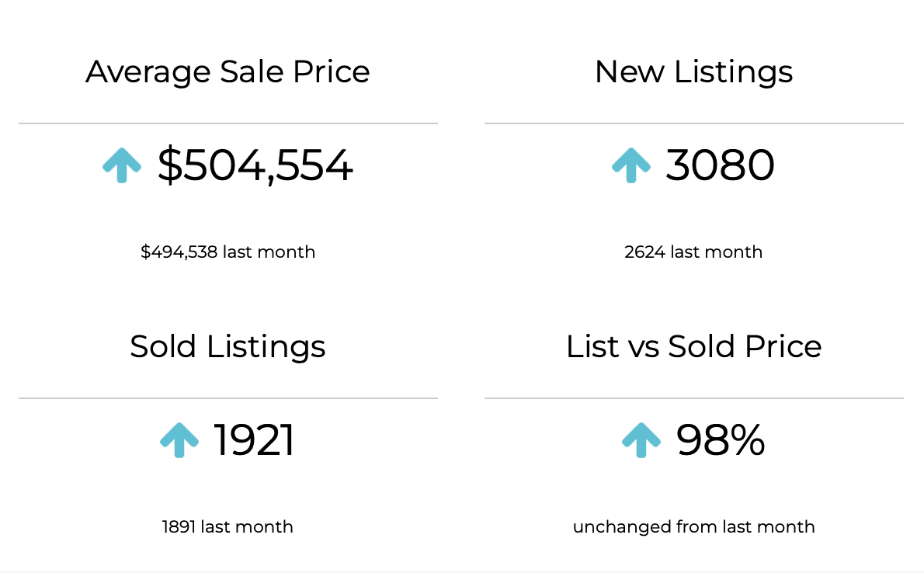Click the divider under Sold Listings
The image size is (924, 573).
228,398
